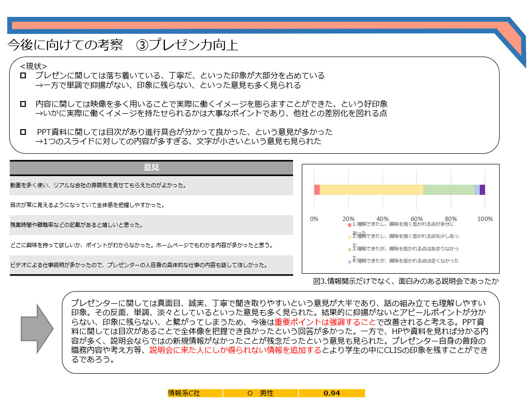Click the line starting "内容に関しては映像を多く用いる"
The height and width of the screenshot is (411, 532).
[x=211, y=104]
